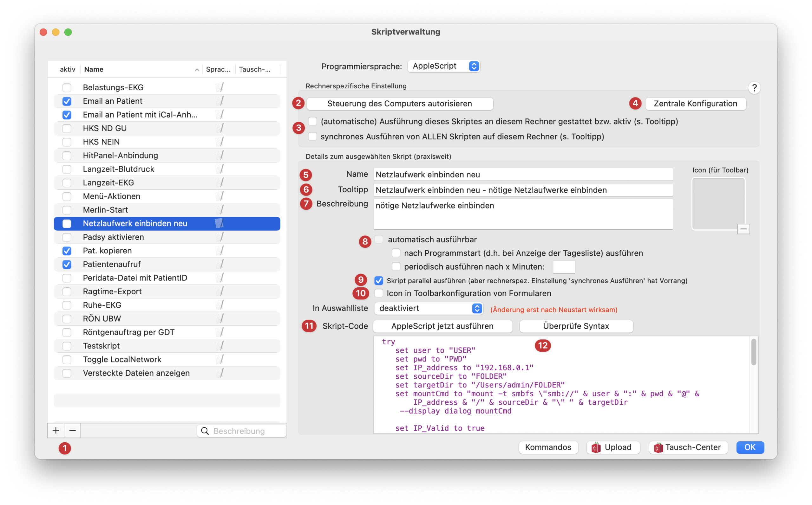Open the question mark help button

[754, 88]
